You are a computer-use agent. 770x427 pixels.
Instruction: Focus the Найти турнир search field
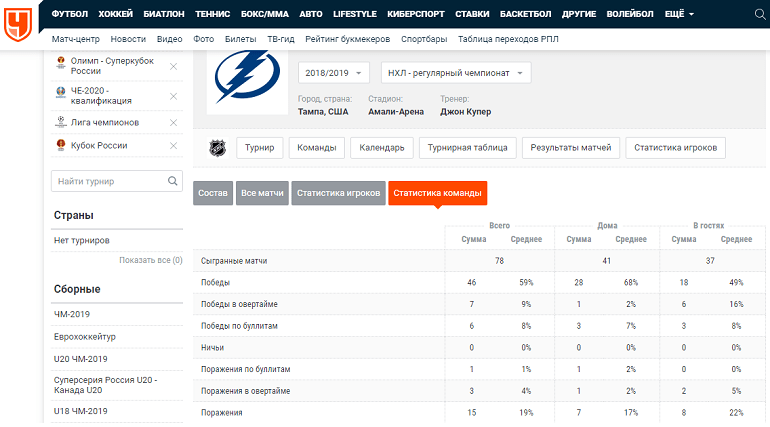point(117,181)
